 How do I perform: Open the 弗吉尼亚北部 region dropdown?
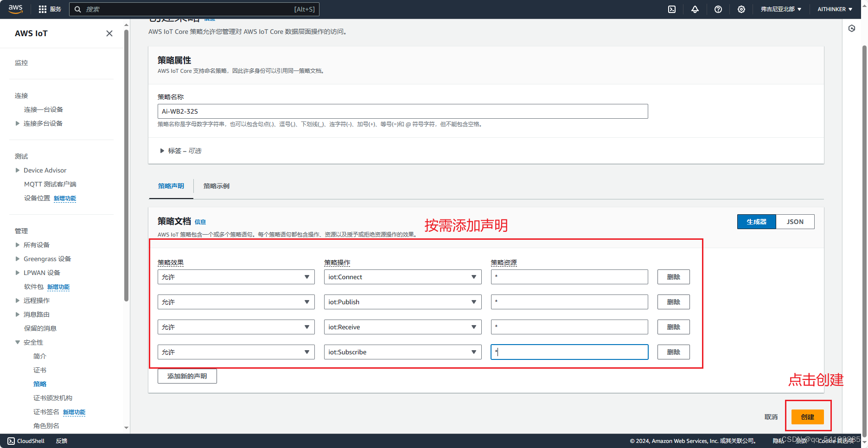(x=781, y=9)
